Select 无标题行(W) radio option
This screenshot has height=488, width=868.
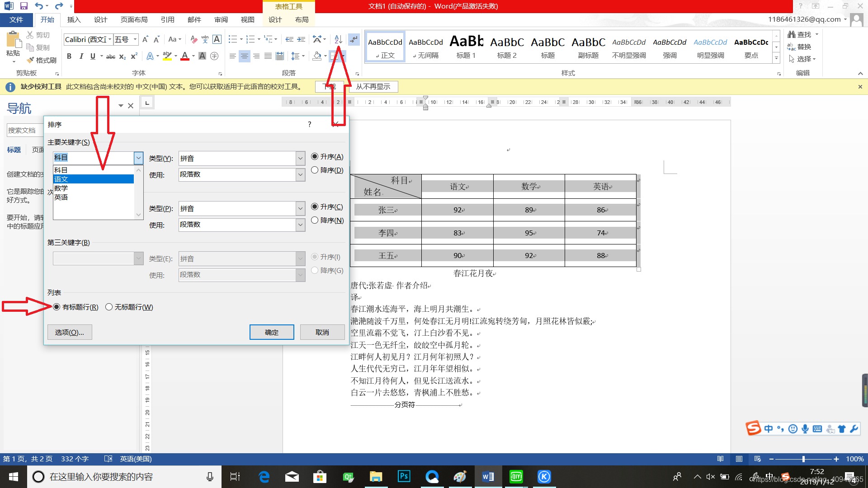click(109, 307)
